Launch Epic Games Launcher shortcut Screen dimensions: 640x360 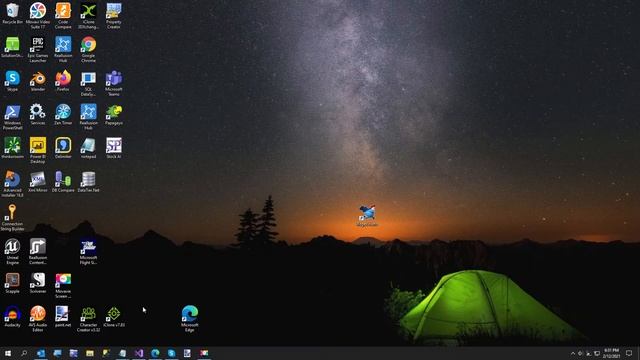38,50
